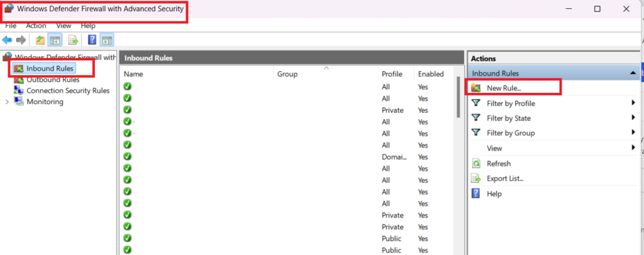Image resolution: width=644 pixels, height=255 pixels.
Task: Open the firewall app icon in title bar
Action: pyautogui.click(x=9, y=9)
